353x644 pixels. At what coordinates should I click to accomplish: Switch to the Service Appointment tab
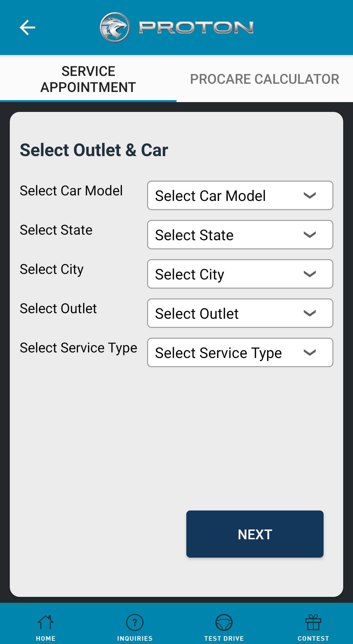tap(88, 79)
